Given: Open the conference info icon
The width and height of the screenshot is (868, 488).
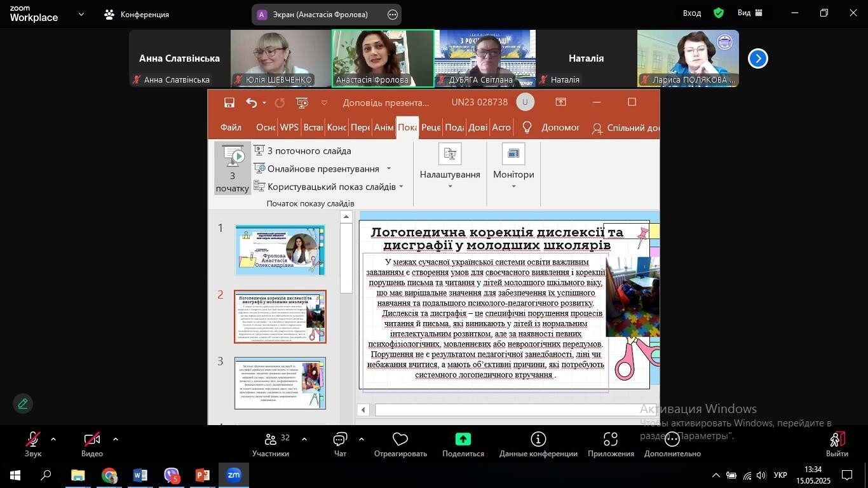Looking at the screenshot, I should [x=538, y=439].
